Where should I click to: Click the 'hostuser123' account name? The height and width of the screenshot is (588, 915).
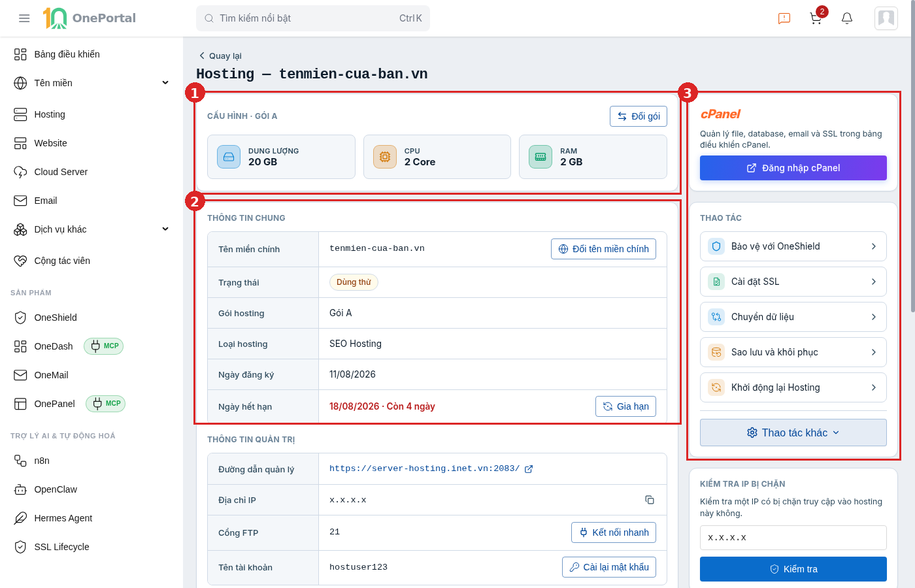(x=358, y=567)
